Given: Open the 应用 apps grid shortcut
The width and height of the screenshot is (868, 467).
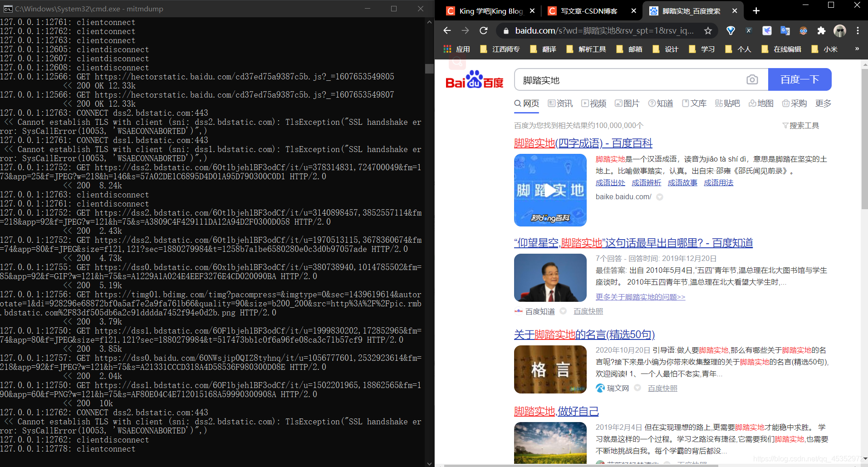Looking at the screenshot, I should pos(457,49).
